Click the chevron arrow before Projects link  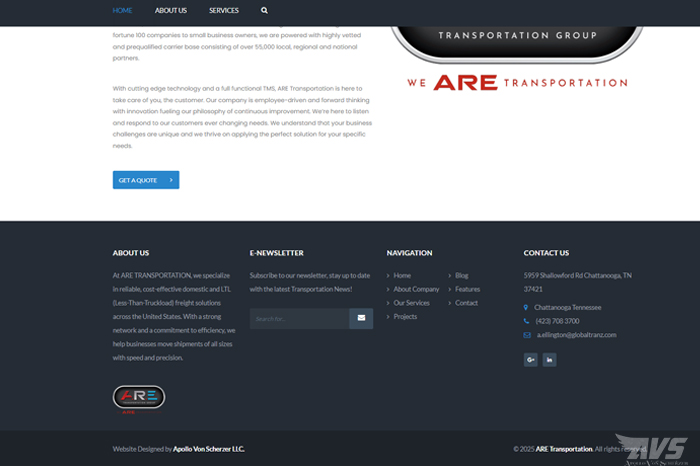coord(388,317)
